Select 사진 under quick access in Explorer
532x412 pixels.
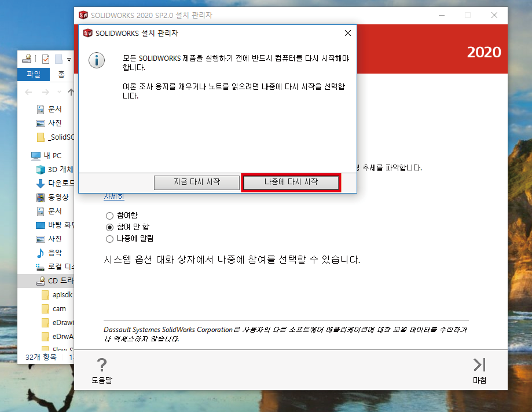point(49,123)
